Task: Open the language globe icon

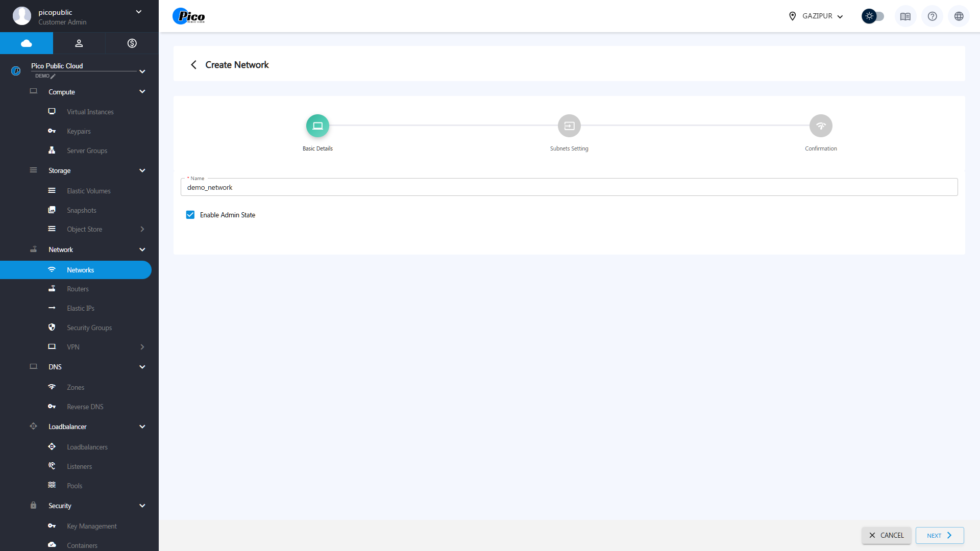Action: click(959, 16)
